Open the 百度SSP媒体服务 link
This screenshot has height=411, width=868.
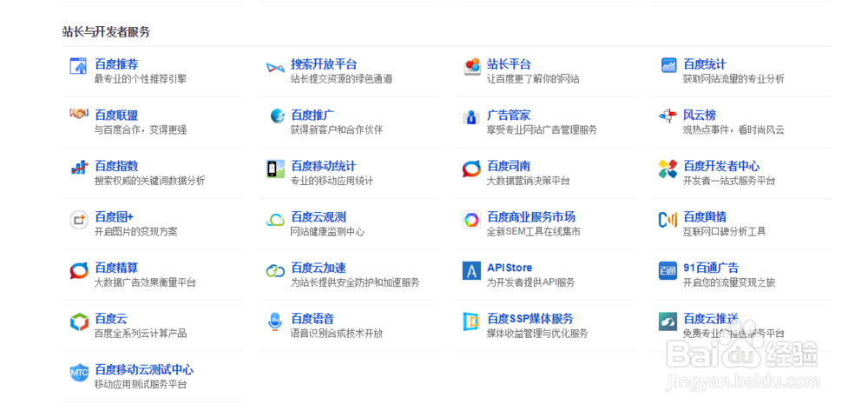pyautogui.click(x=529, y=319)
